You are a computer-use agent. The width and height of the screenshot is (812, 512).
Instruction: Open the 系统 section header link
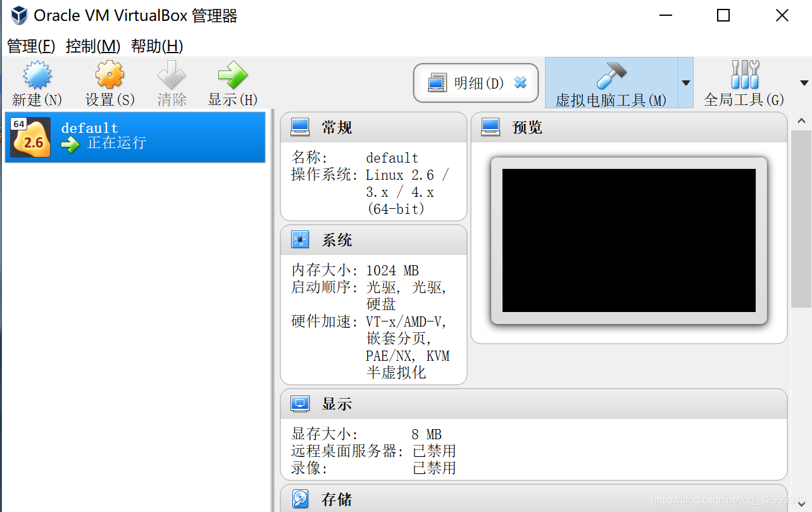pyautogui.click(x=337, y=240)
